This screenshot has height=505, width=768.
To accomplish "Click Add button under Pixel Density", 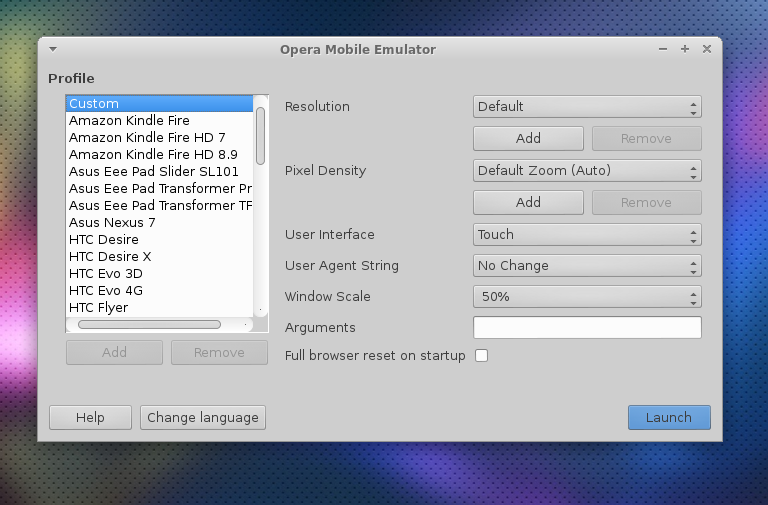I will (x=528, y=203).
